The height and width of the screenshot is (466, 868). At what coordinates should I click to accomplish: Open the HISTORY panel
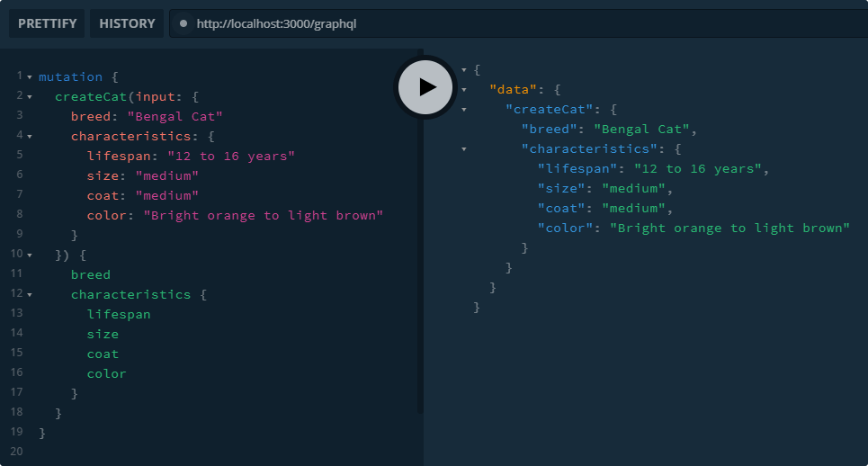tap(127, 23)
